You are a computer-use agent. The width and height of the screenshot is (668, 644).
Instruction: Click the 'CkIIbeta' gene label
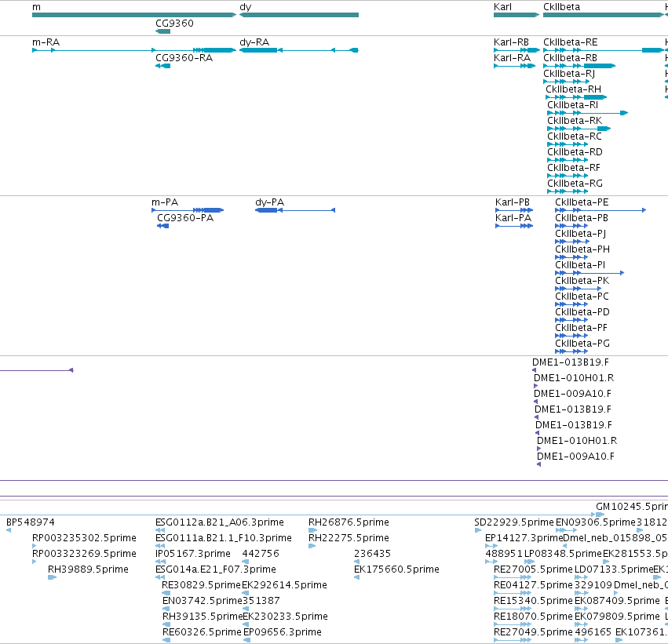561,7
